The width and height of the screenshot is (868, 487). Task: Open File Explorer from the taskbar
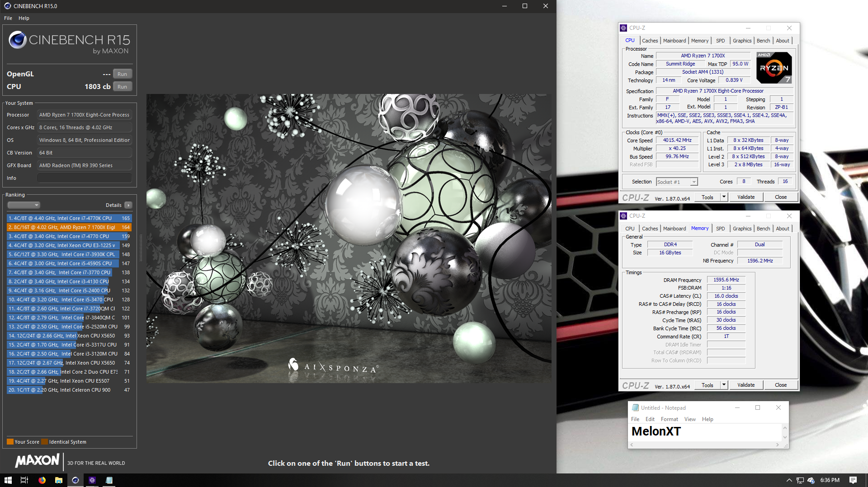point(59,480)
